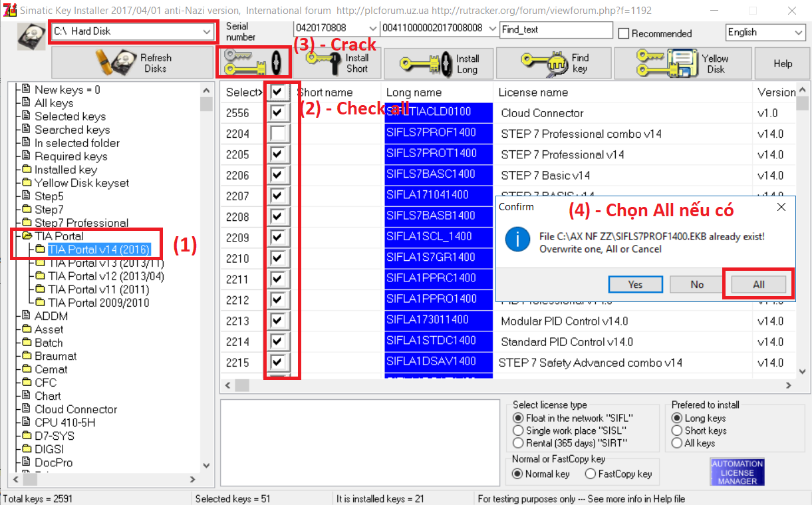Toggle checkbox for key row 2213

click(x=278, y=320)
